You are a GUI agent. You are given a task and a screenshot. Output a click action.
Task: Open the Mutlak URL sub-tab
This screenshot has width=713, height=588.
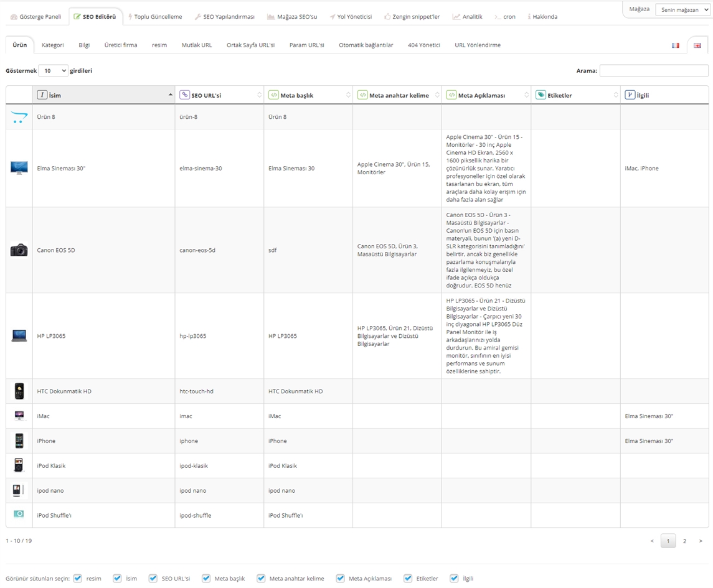pyautogui.click(x=196, y=45)
